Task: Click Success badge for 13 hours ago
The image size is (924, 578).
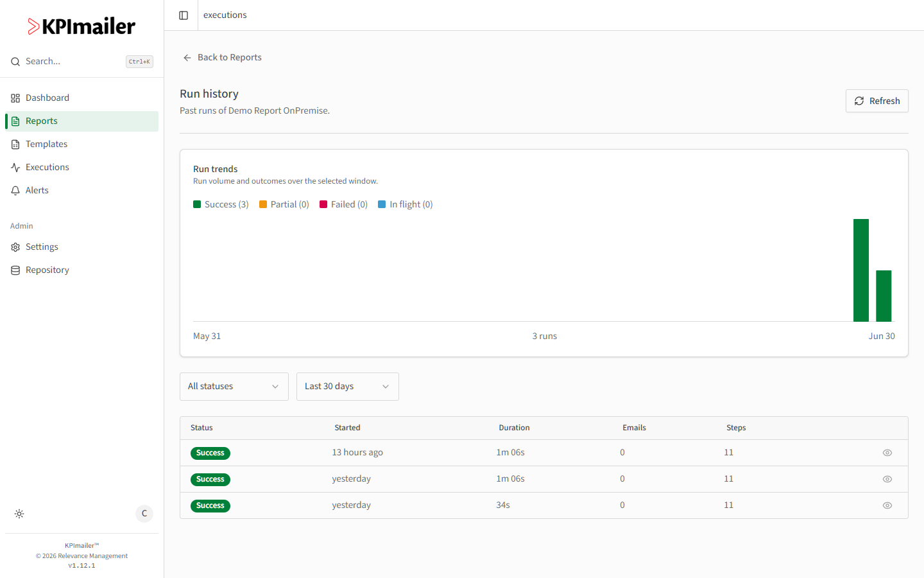Action: pyautogui.click(x=210, y=453)
